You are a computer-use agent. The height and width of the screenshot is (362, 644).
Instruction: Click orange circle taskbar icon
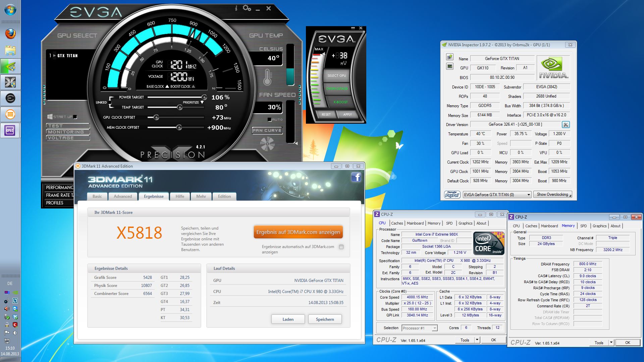[x=10, y=114]
